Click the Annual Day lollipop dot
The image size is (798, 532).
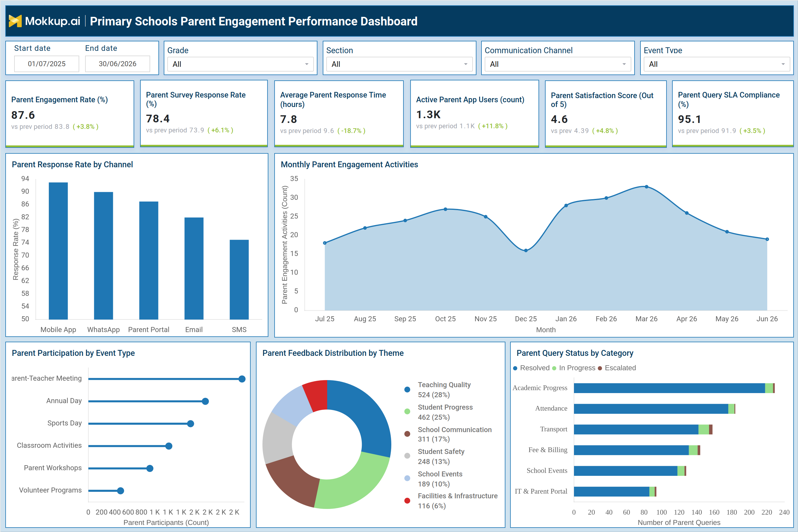click(205, 401)
